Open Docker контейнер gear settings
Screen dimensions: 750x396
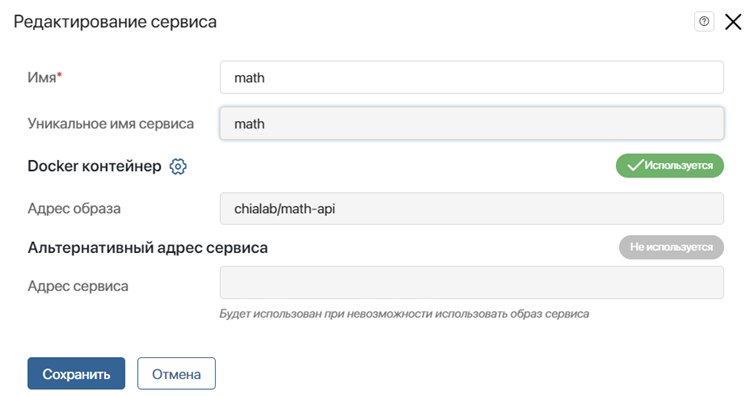pos(178,166)
